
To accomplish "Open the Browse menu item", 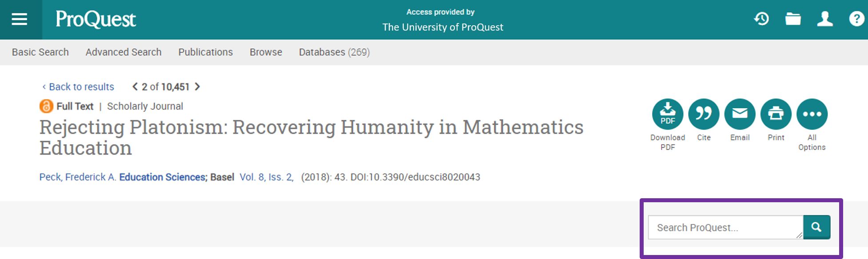I will [x=266, y=52].
